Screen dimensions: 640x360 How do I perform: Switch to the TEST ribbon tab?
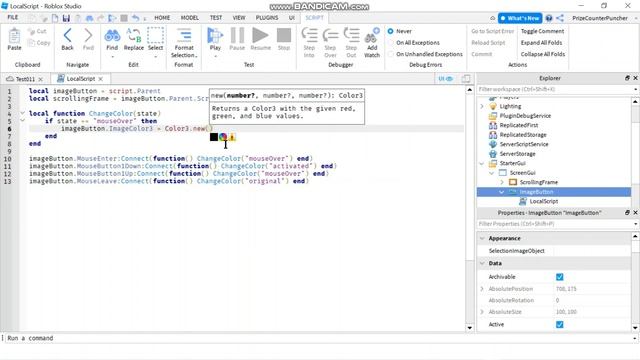coord(216,18)
